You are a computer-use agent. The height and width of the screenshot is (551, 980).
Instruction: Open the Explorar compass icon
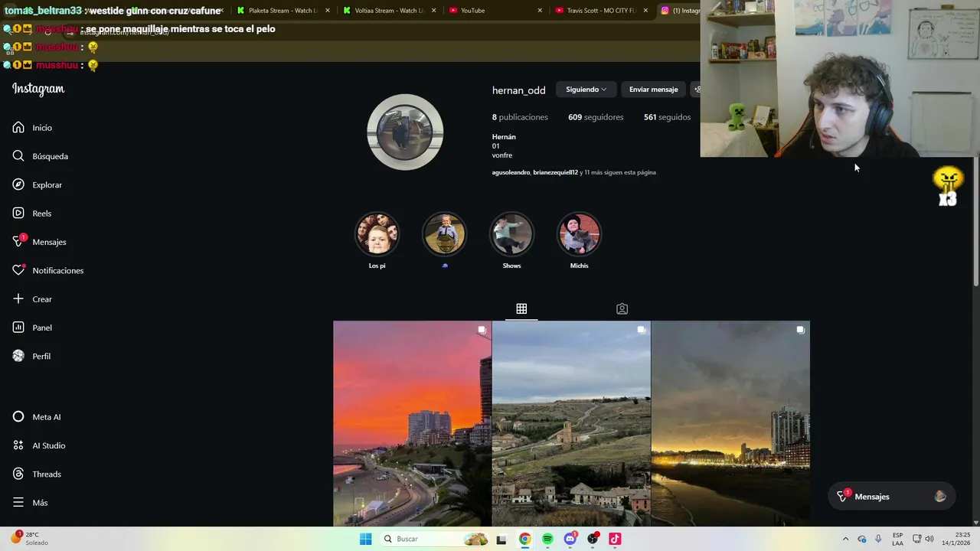coord(18,184)
